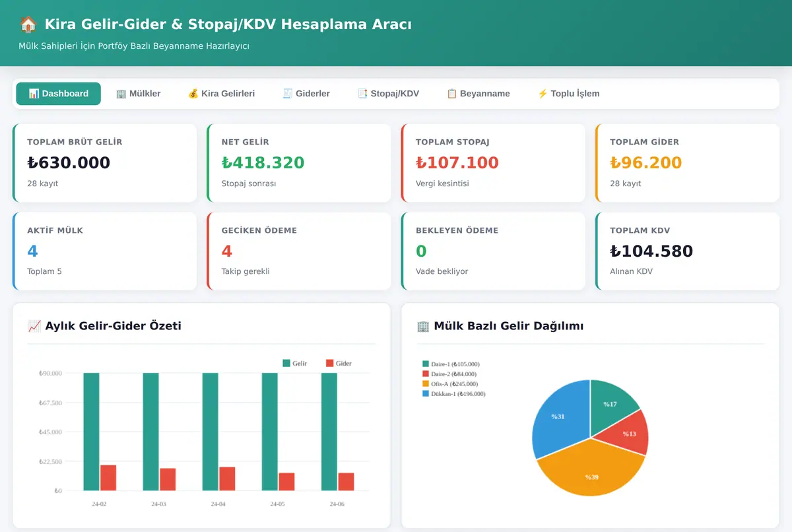This screenshot has height=532, width=792.
Task: Click the chart icon beside Aylık Gelir-Gider Özeti
Action: [34, 326]
